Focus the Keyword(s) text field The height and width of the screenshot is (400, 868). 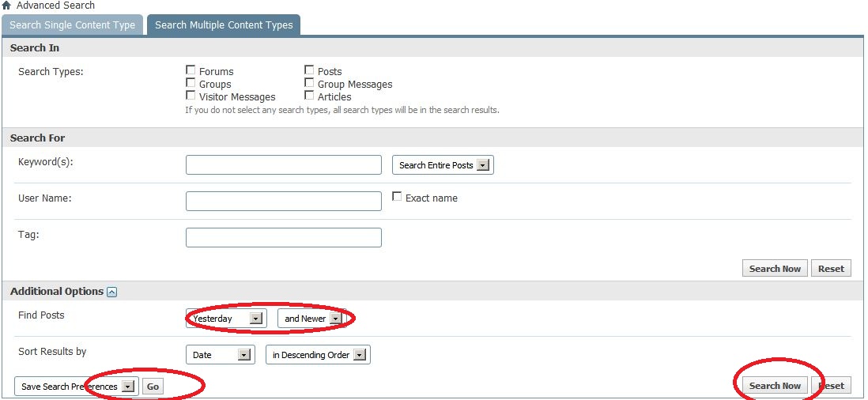point(283,165)
